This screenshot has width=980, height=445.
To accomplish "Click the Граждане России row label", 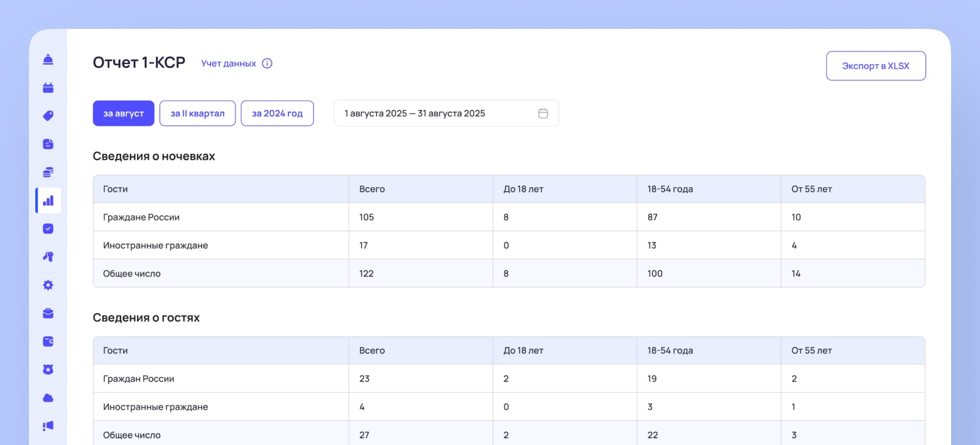I will pos(141,217).
